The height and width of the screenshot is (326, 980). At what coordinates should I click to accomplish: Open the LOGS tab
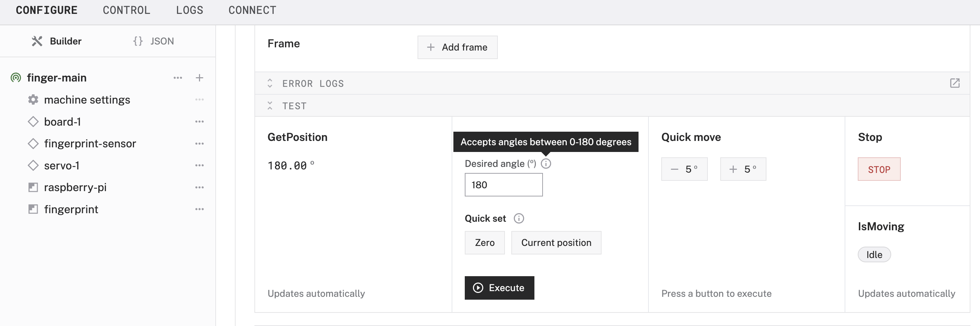[x=189, y=10]
